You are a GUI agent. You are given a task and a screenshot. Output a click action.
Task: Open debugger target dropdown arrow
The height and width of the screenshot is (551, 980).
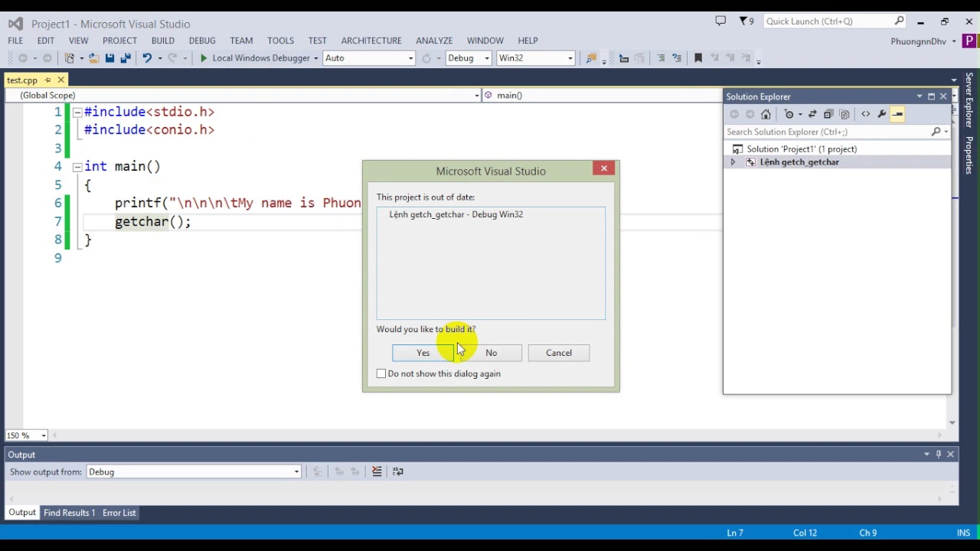[x=315, y=58]
